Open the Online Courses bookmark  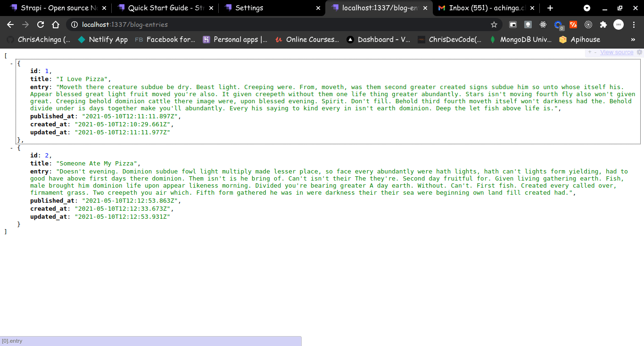(x=307, y=40)
